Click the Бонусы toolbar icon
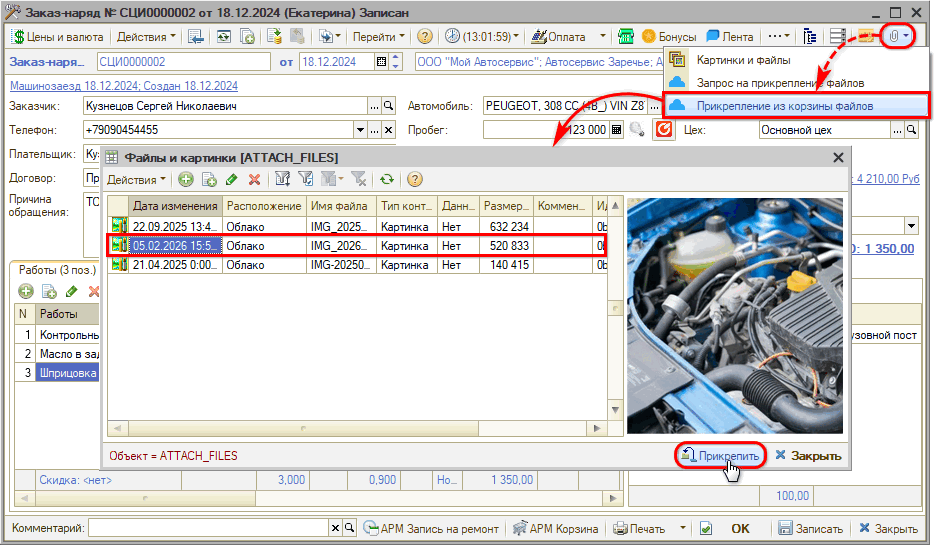This screenshot has width=935, height=545. pyautogui.click(x=669, y=37)
